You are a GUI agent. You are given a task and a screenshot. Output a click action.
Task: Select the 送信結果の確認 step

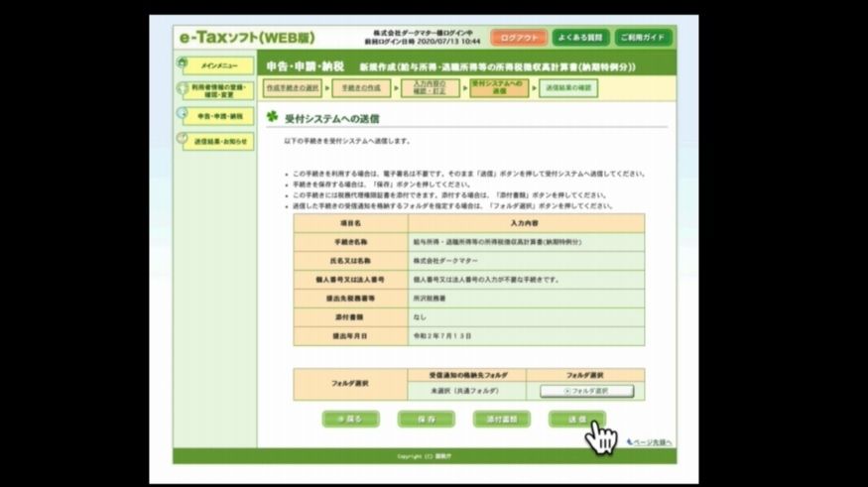click(568, 88)
